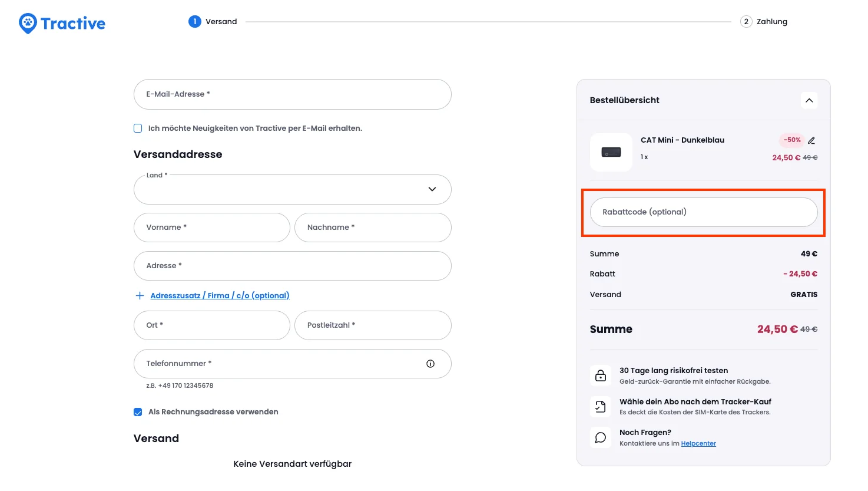Click the lock icon for risk-free testing
The image size is (868, 491).
coord(600,375)
